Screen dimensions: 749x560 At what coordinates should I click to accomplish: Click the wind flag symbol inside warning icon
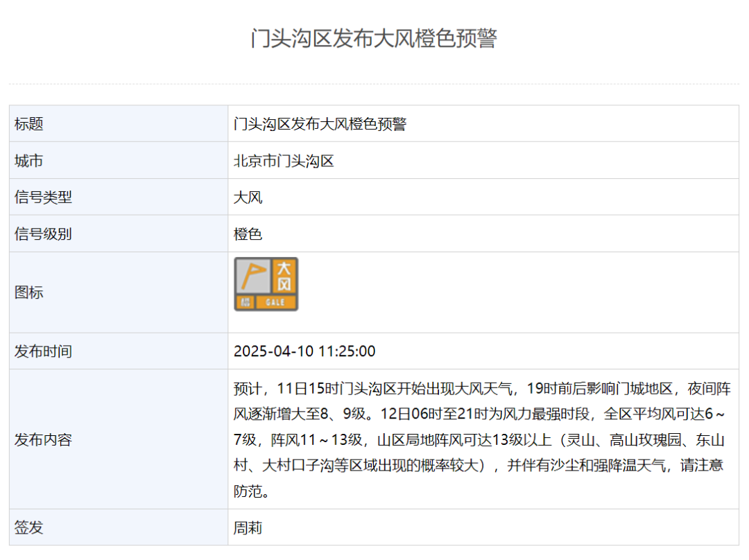[253, 276]
